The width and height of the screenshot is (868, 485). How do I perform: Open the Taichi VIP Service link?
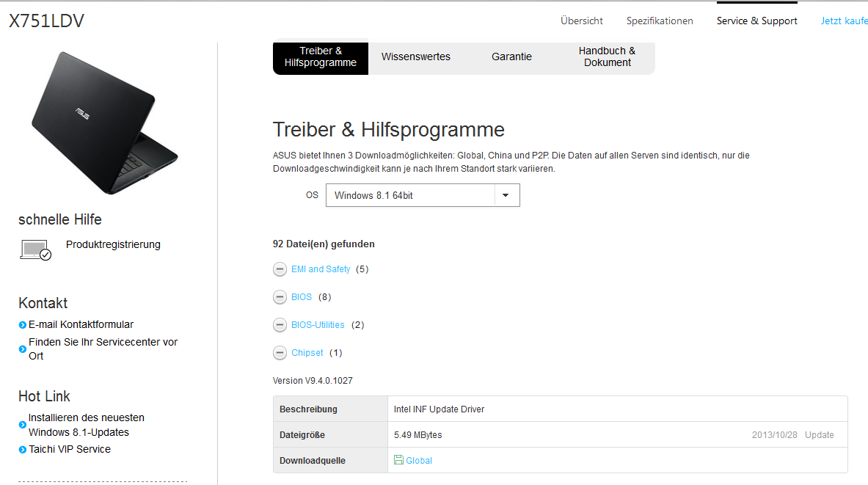tap(70, 449)
